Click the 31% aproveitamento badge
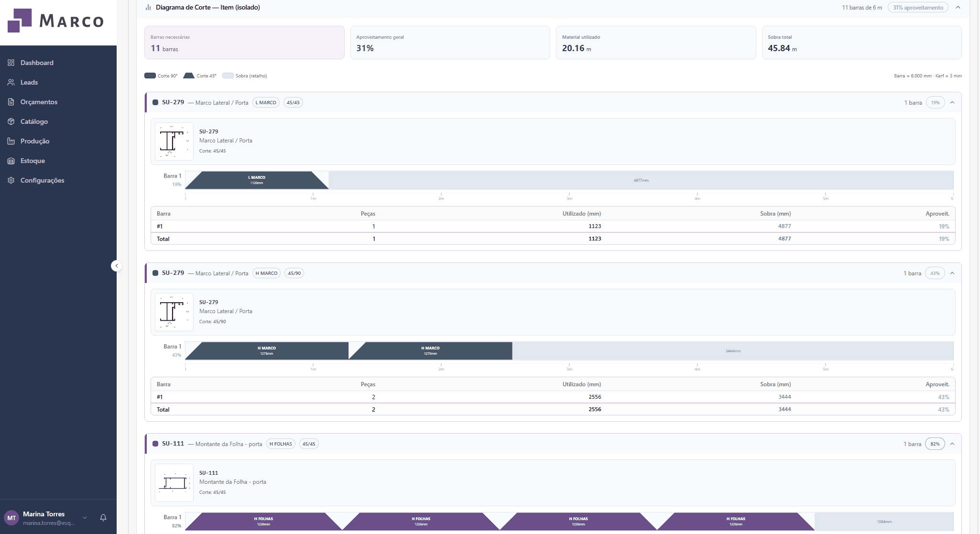 tap(918, 7)
